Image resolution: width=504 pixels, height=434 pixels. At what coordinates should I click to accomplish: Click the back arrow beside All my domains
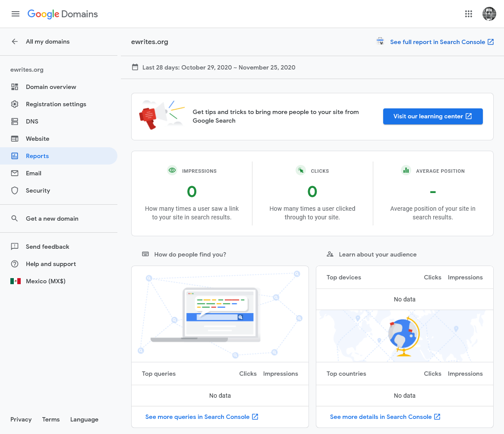point(15,41)
